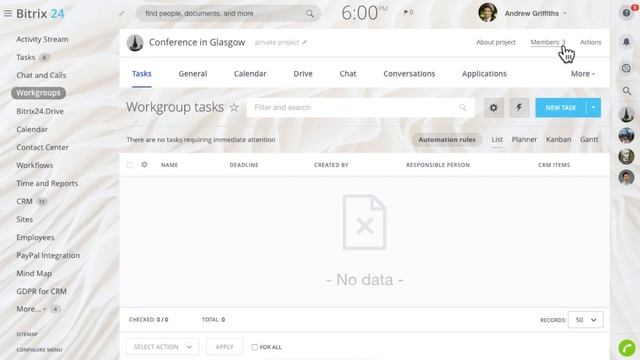Open the bald man avatar chat in sidebar
The height and width of the screenshot is (360, 640).
coord(626,156)
